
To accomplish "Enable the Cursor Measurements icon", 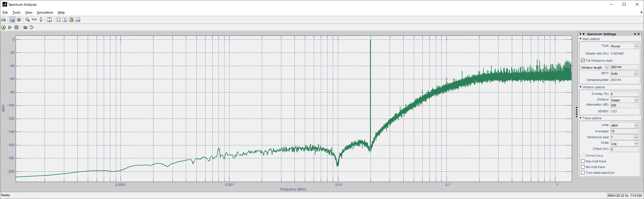I will point(58,20).
